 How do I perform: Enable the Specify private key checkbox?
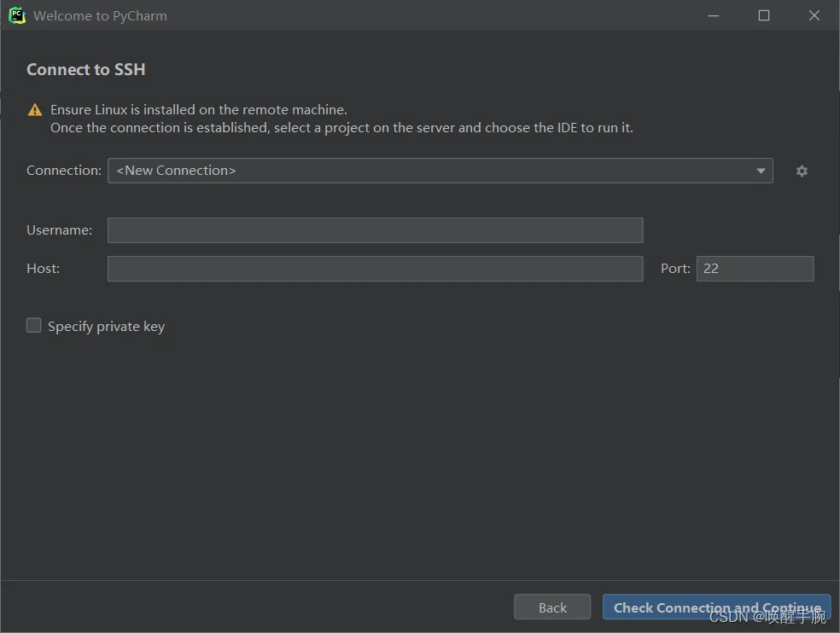[x=34, y=326]
